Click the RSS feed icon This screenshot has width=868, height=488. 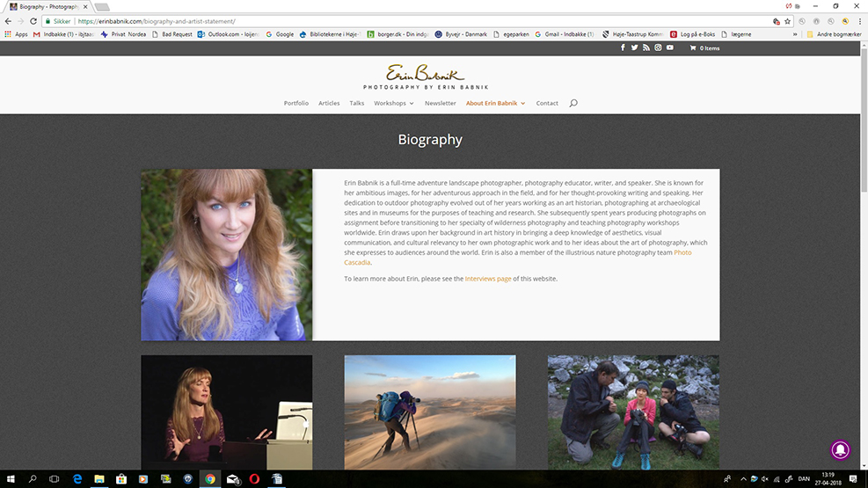coord(646,47)
